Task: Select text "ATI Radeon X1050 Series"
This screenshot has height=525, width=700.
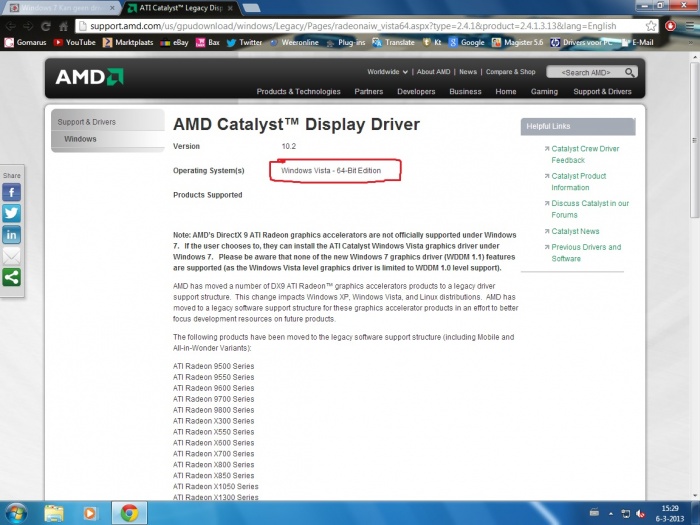Action: point(216,487)
